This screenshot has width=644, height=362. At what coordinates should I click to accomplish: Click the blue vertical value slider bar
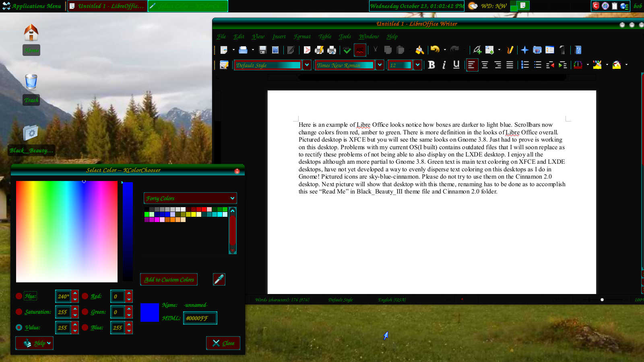tap(128, 232)
